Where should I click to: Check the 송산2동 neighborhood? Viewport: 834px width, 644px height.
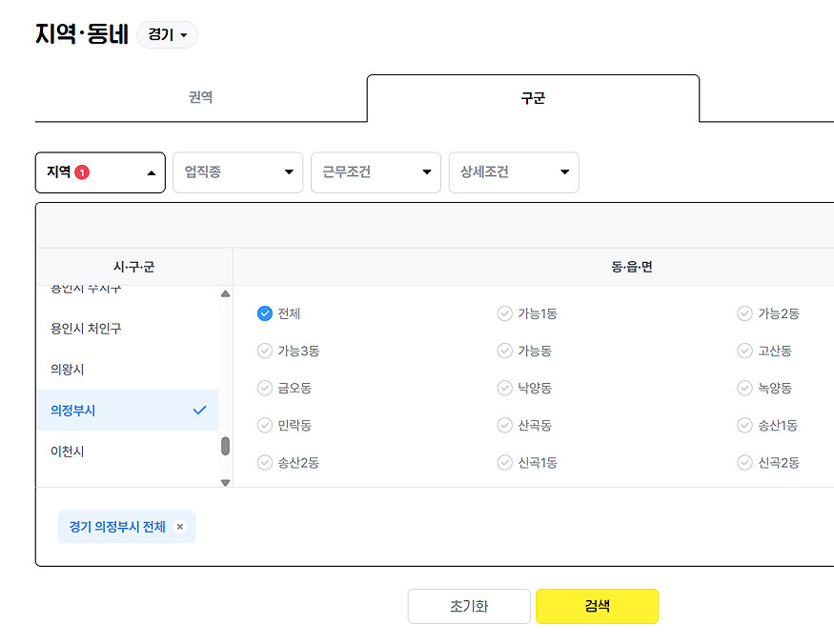(265, 462)
